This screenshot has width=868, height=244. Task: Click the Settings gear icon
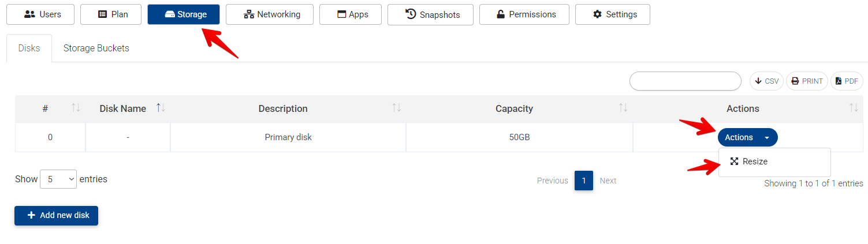point(598,14)
